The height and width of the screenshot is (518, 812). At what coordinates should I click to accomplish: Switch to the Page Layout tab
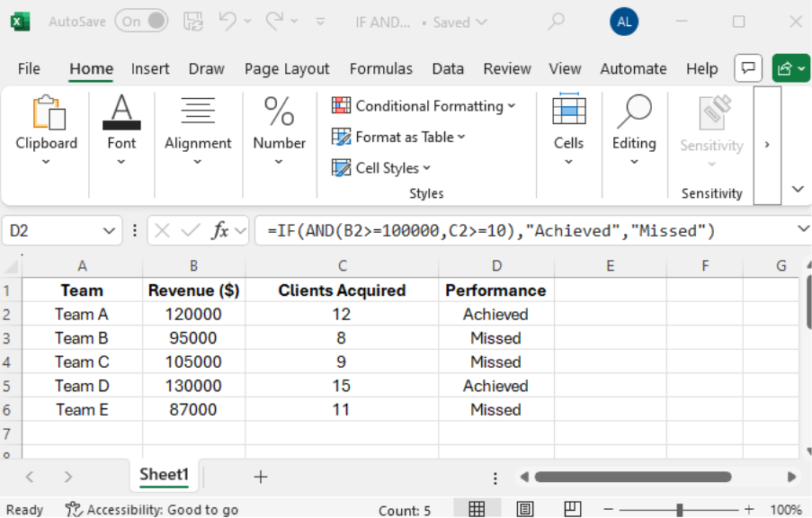[x=287, y=69]
